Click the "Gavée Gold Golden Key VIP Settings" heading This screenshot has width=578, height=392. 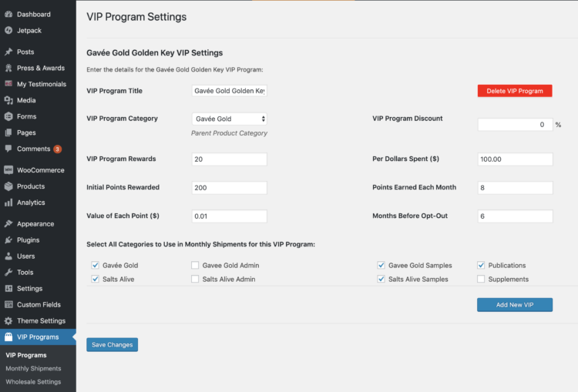pos(154,52)
